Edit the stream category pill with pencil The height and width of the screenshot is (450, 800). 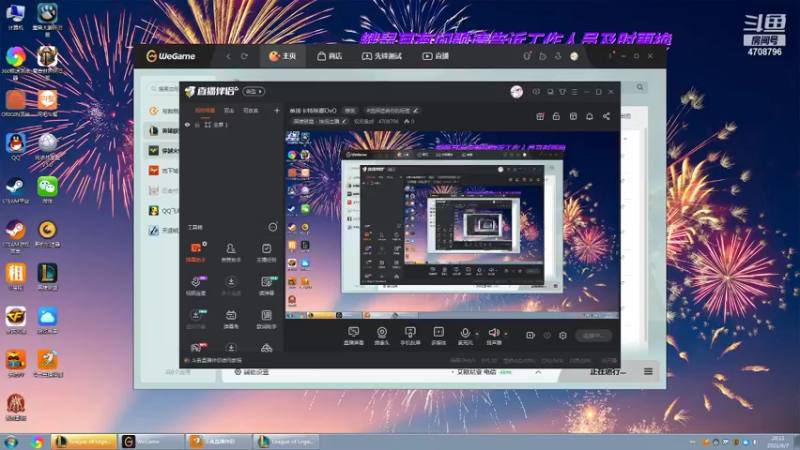pos(319,121)
